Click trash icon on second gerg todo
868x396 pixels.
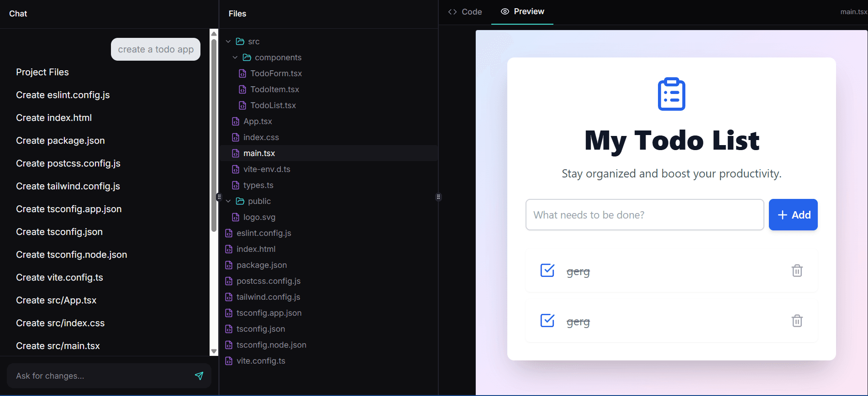click(x=797, y=321)
